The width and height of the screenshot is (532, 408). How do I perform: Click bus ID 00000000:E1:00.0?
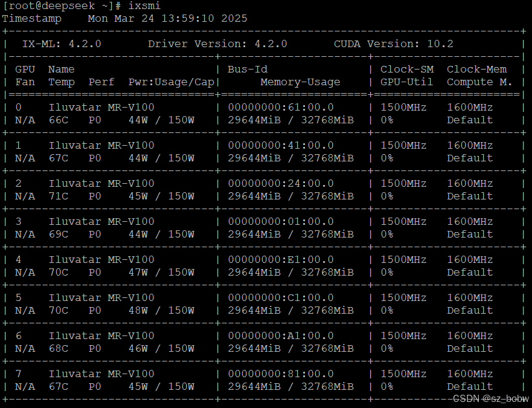click(281, 259)
